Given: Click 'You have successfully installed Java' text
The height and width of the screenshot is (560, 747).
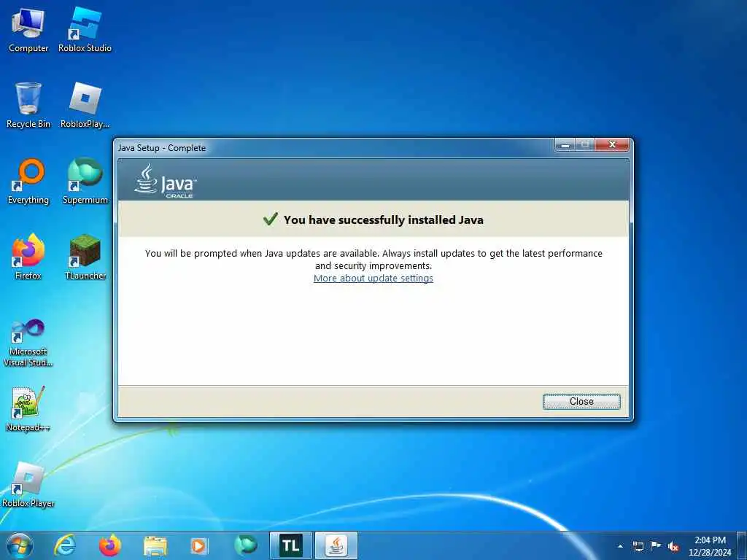Looking at the screenshot, I should point(384,220).
